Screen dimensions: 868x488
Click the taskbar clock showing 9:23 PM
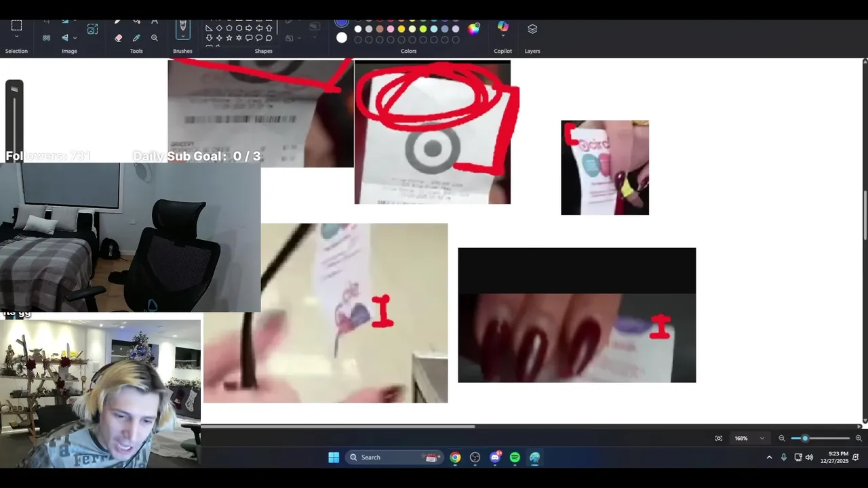(834, 457)
